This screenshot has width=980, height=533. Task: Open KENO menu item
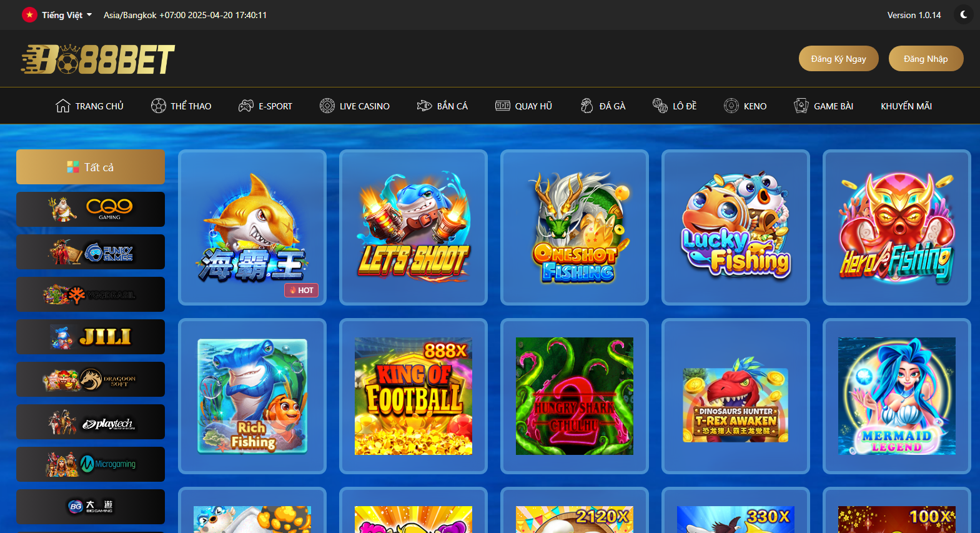(x=745, y=106)
